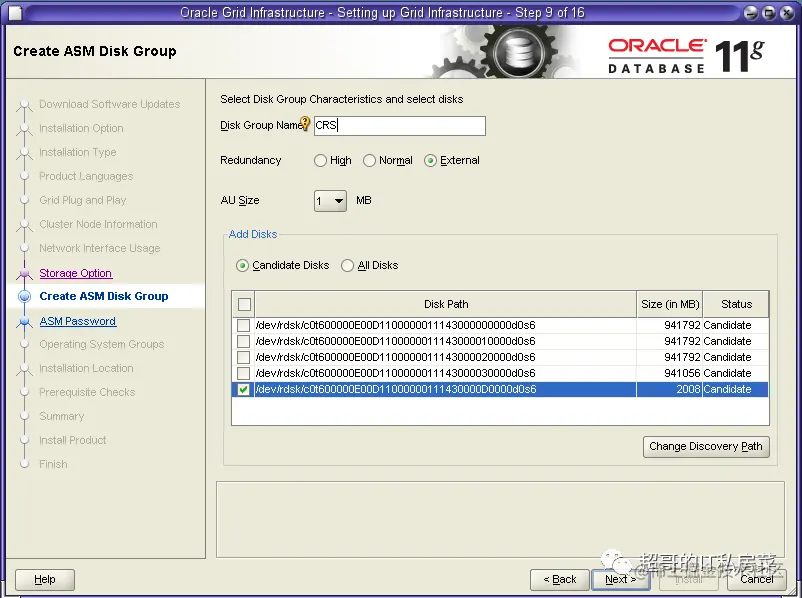Viewport: 802px width, 598px height.
Task: Click Product Languages step label
Action: click(86, 176)
